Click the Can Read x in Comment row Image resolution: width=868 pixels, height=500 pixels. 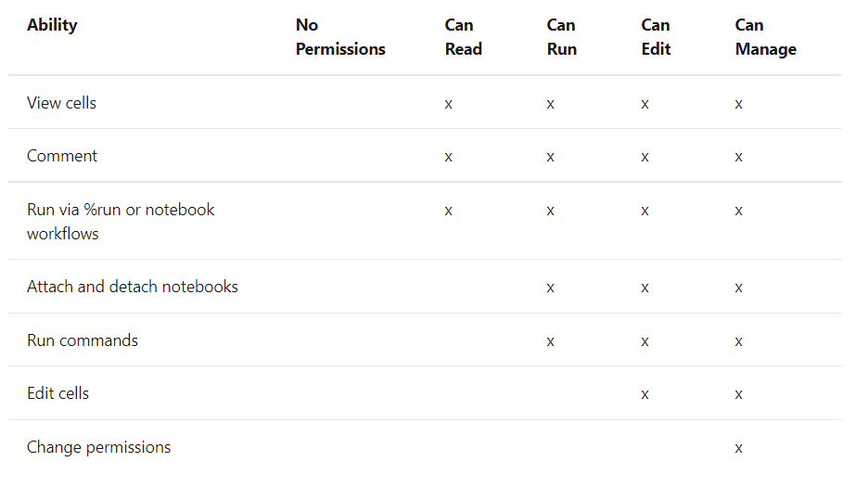449,158
